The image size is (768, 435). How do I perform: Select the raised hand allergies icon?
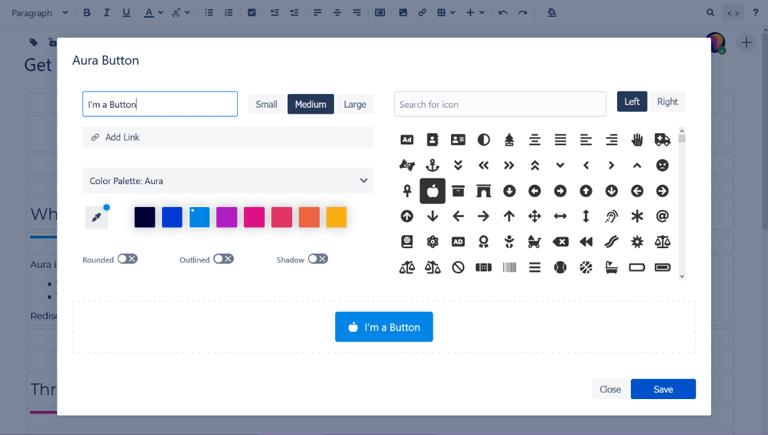[637, 140]
